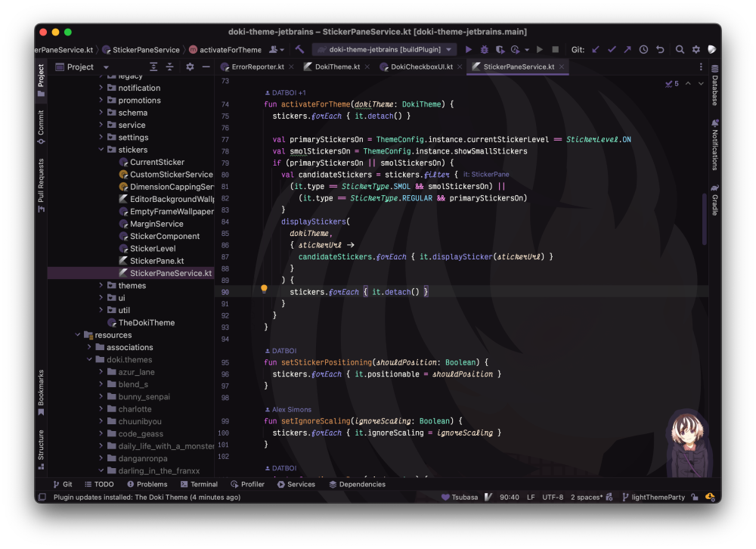
Task: Collapse the resources folder
Action: (77, 335)
